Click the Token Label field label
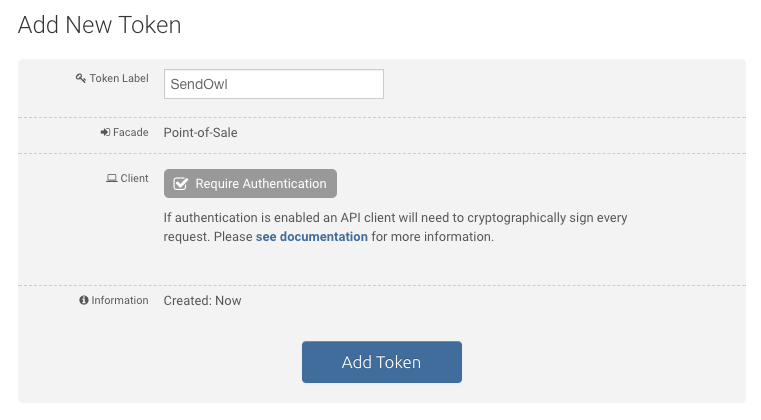 pyautogui.click(x=119, y=78)
